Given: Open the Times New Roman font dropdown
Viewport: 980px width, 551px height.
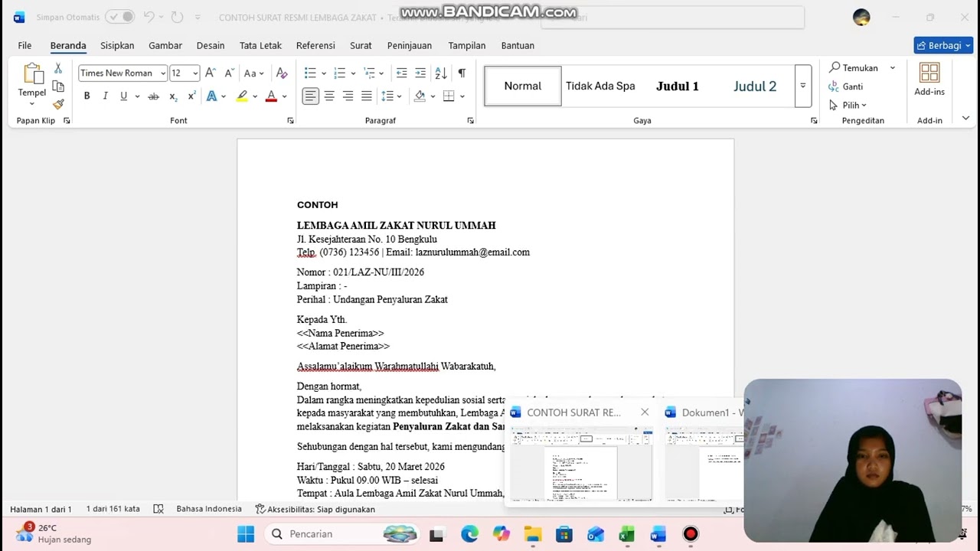Looking at the screenshot, I should point(163,73).
